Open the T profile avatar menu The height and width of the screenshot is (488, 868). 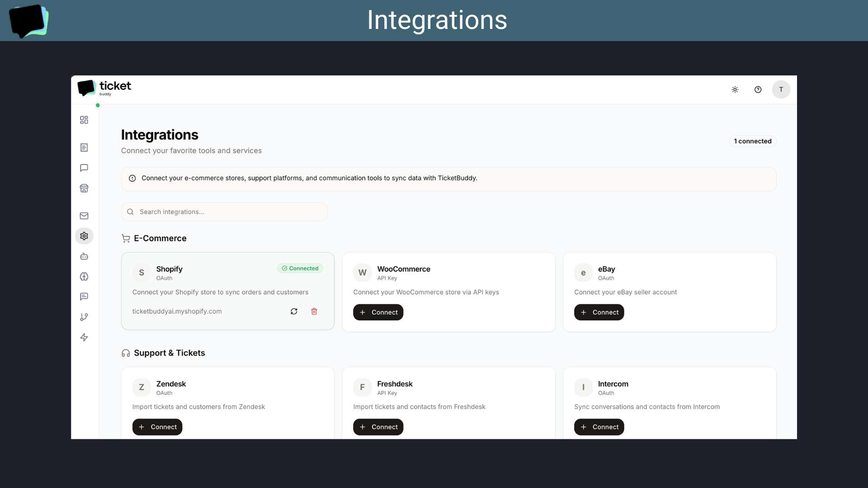click(781, 89)
